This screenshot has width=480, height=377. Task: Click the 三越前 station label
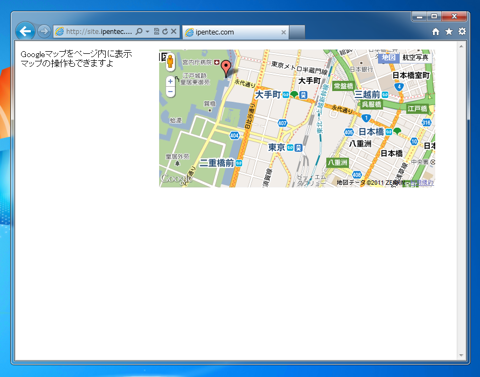click(x=367, y=94)
